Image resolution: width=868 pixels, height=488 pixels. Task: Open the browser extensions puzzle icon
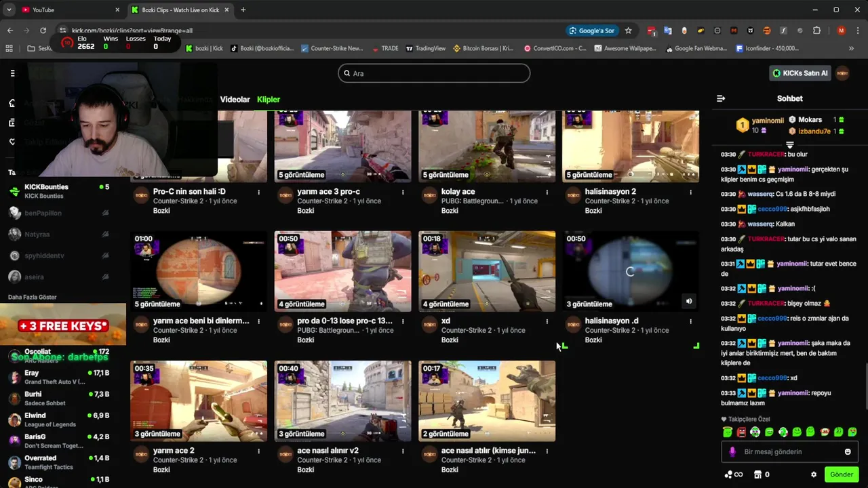click(x=816, y=30)
